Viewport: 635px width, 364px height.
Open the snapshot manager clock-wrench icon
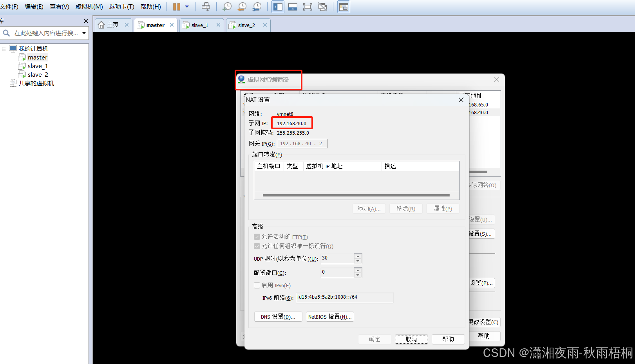[257, 7]
